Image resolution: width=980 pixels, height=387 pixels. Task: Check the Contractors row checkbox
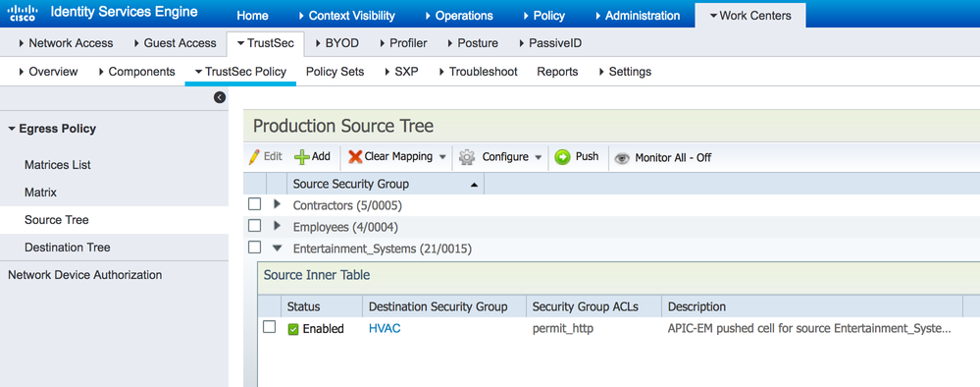pos(254,204)
